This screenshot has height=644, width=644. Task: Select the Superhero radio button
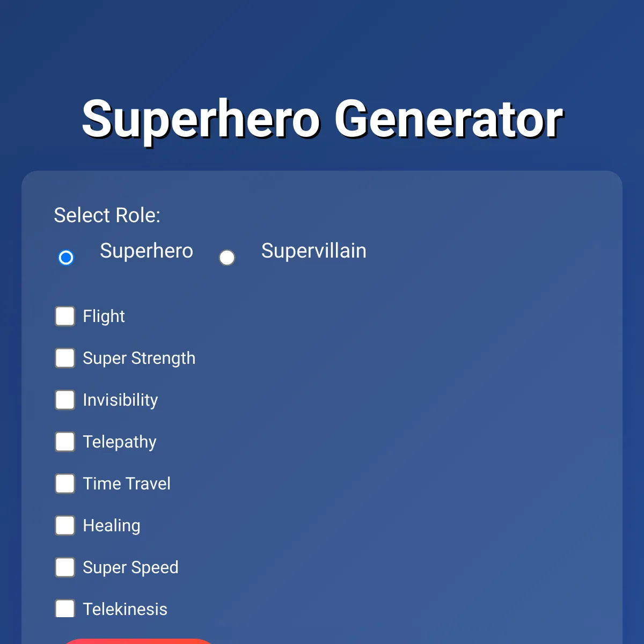coord(66,258)
